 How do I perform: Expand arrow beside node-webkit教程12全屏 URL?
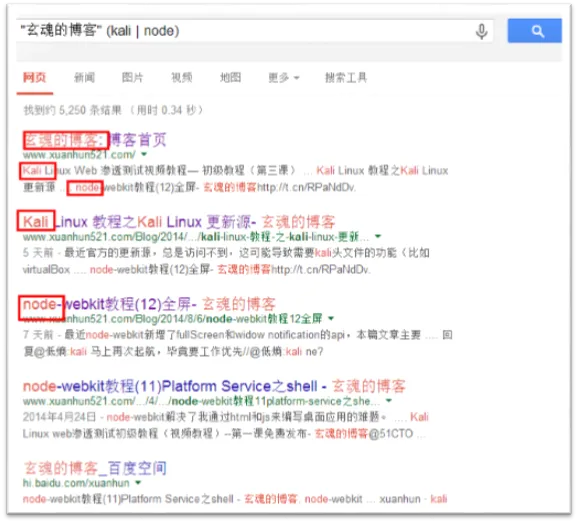click(331, 318)
